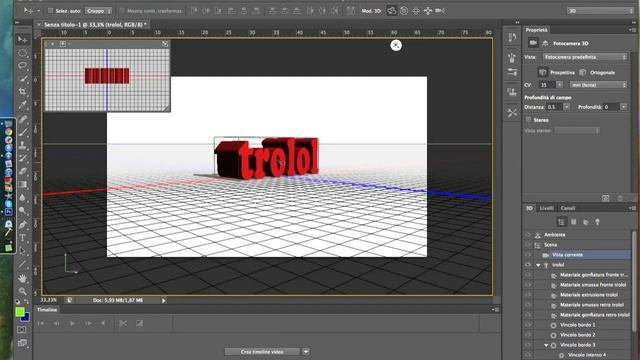Select the Proprietà panel tab
The height and width of the screenshot is (360, 640).
(x=536, y=30)
